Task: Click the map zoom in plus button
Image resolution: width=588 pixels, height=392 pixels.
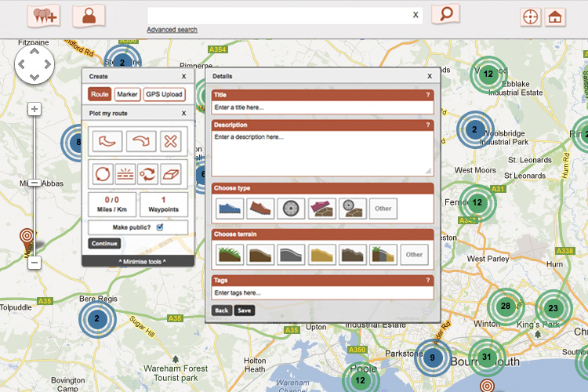Action: (34, 110)
